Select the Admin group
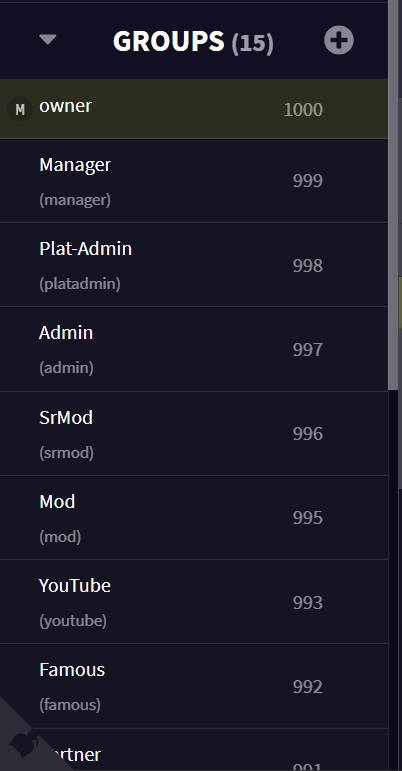The width and height of the screenshot is (402, 771). click(x=194, y=349)
